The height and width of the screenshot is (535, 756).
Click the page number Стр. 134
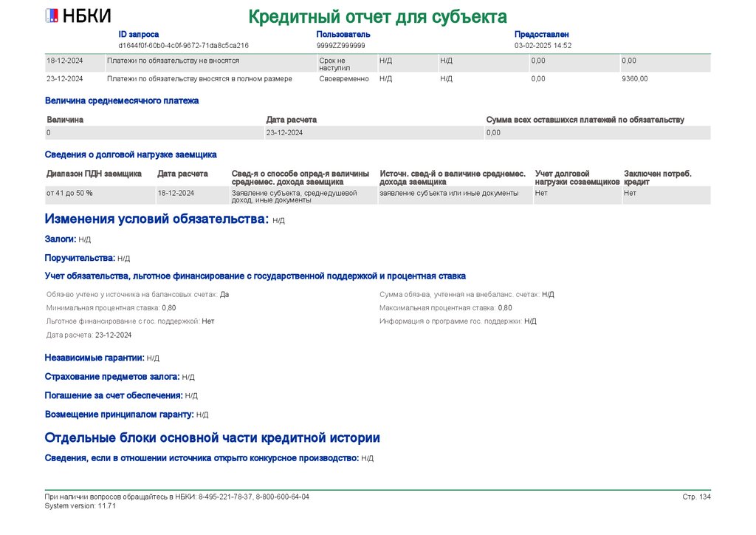coord(696,497)
